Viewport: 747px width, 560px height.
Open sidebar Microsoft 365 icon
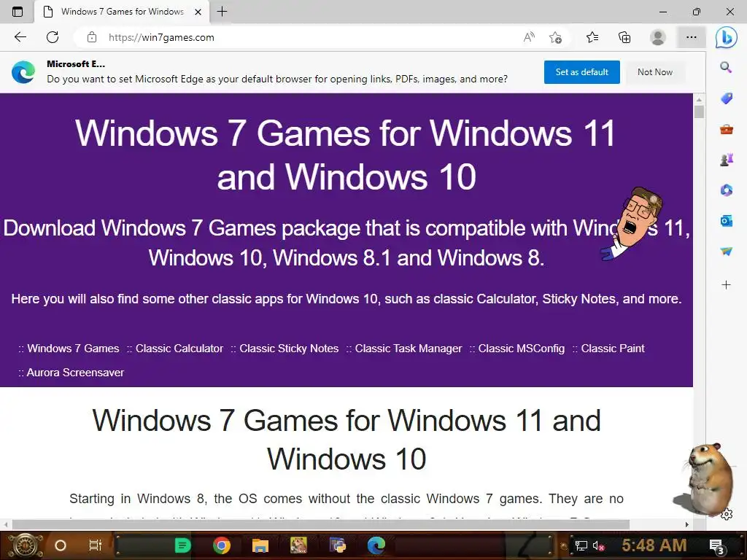[x=726, y=190]
